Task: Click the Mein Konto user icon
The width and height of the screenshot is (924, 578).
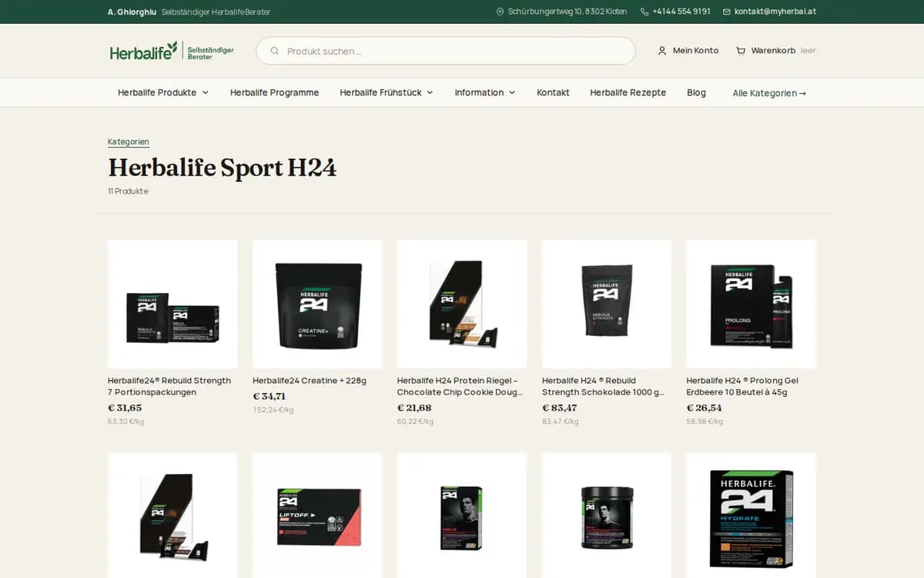Action: (x=662, y=51)
